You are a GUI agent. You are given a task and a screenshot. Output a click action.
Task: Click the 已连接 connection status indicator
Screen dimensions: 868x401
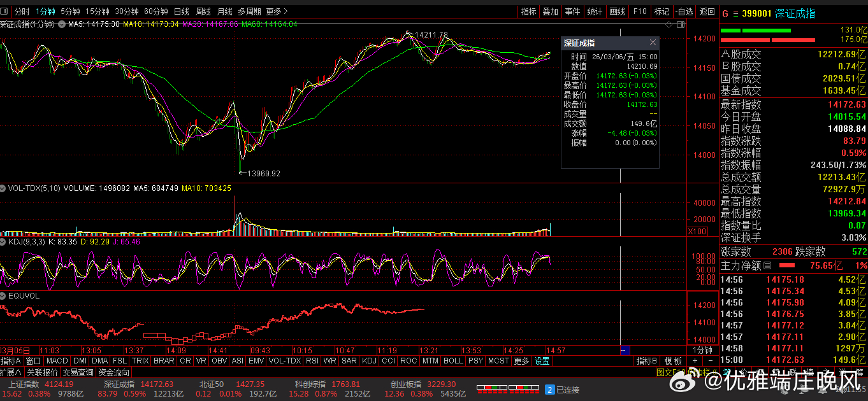pyautogui.click(x=562, y=390)
